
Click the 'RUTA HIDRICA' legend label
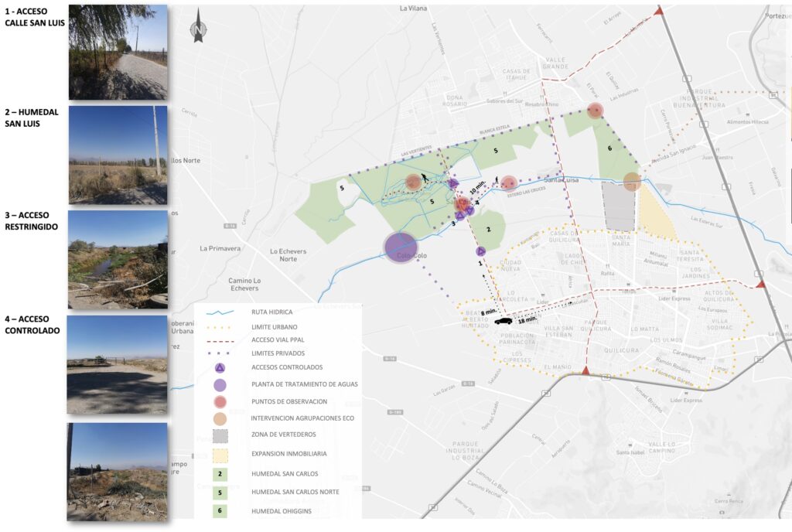pyautogui.click(x=271, y=312)
